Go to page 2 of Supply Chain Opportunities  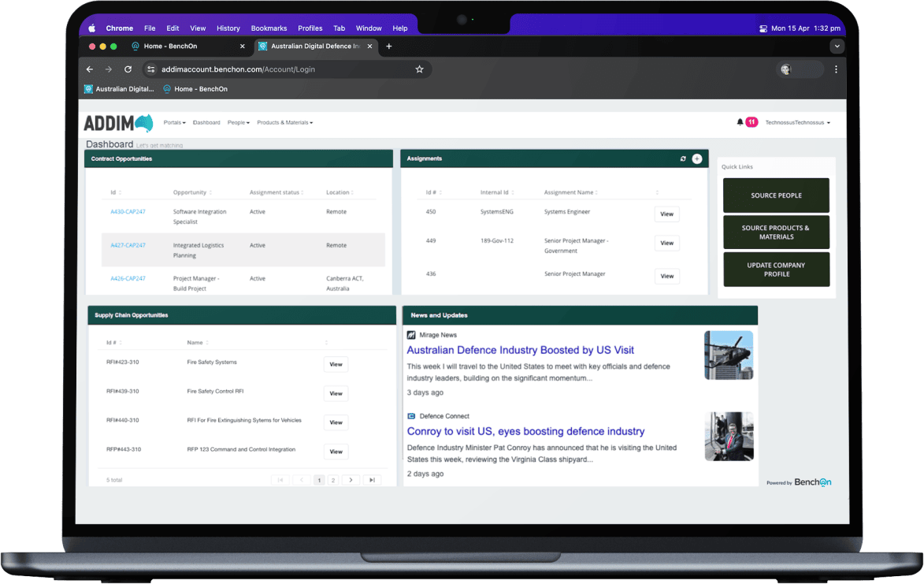tap(332, 479)
